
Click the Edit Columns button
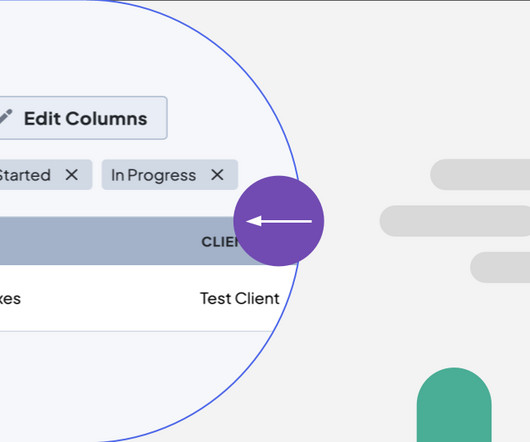pyautogui.click(x=83, y=118)
